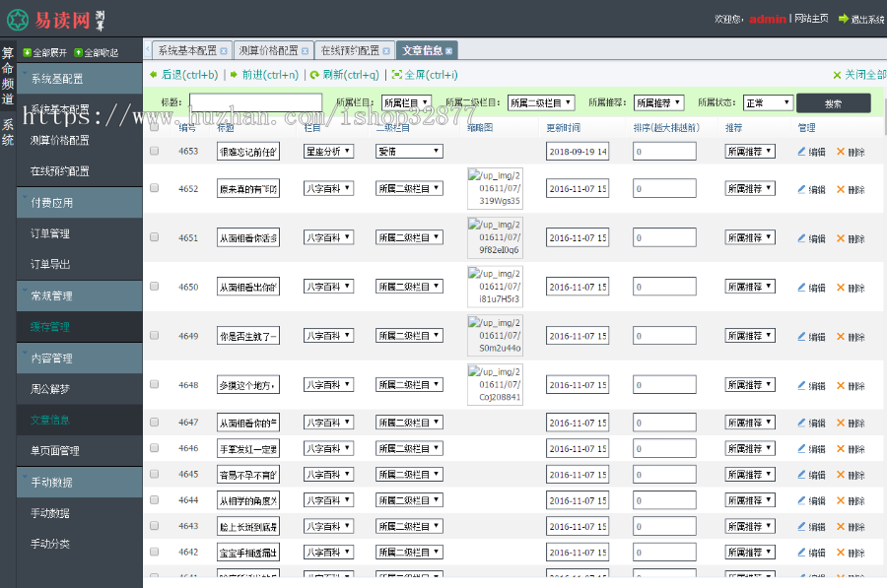Check the checkbox for row 4652
The width and height of the screenshot is (887, 588).
(154, 188)
